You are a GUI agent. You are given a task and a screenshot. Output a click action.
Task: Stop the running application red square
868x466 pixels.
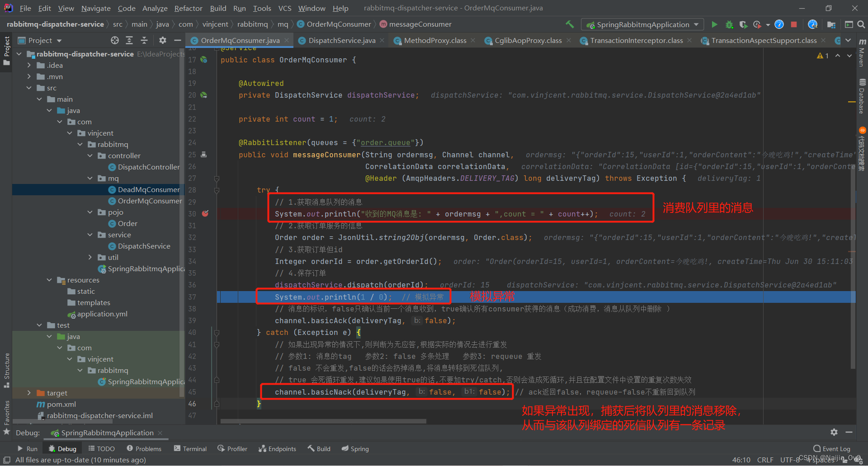click(794, 24)
